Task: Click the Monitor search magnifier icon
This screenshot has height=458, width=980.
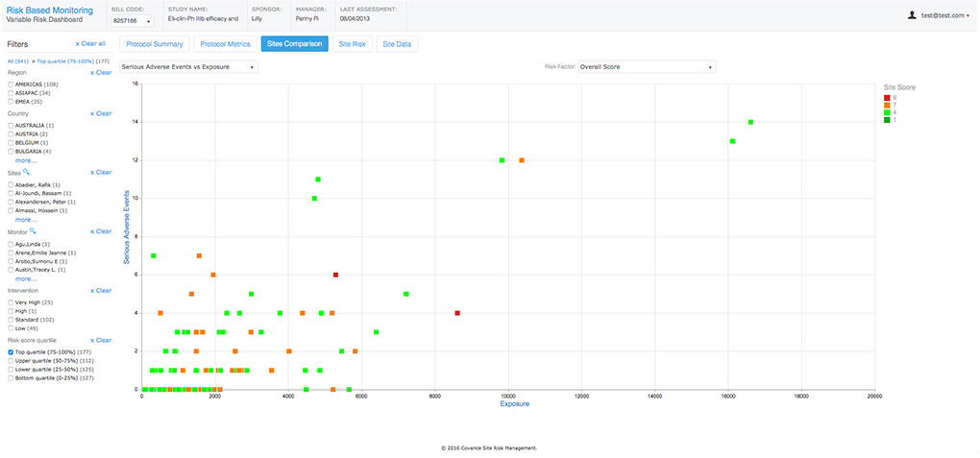Action: [33, 231]
